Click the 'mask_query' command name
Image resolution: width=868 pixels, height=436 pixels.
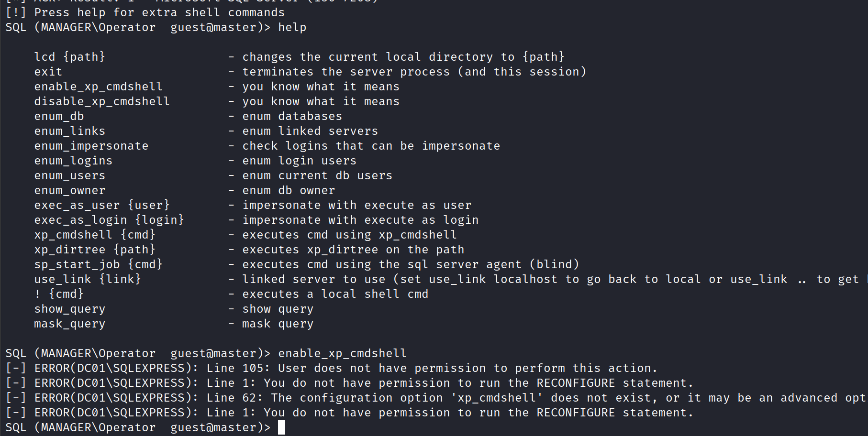pos(70,324)
